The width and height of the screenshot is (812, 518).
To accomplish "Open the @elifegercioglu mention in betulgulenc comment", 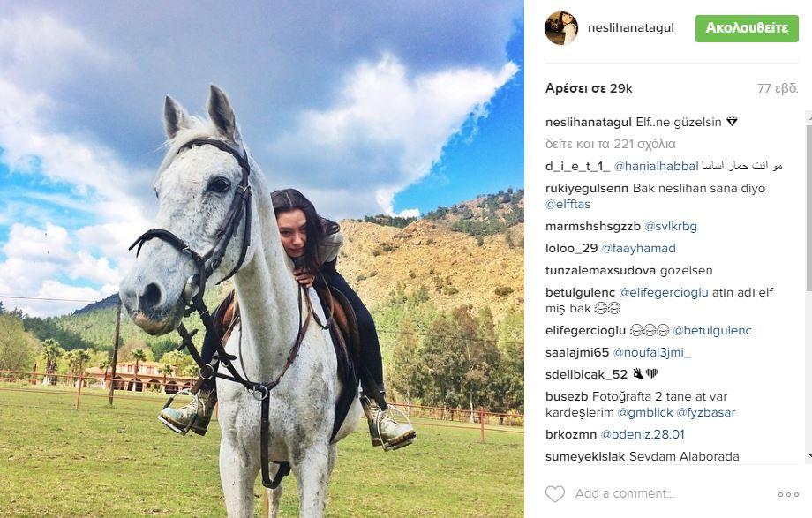I will pyautogui.click(x=664, y=292).
